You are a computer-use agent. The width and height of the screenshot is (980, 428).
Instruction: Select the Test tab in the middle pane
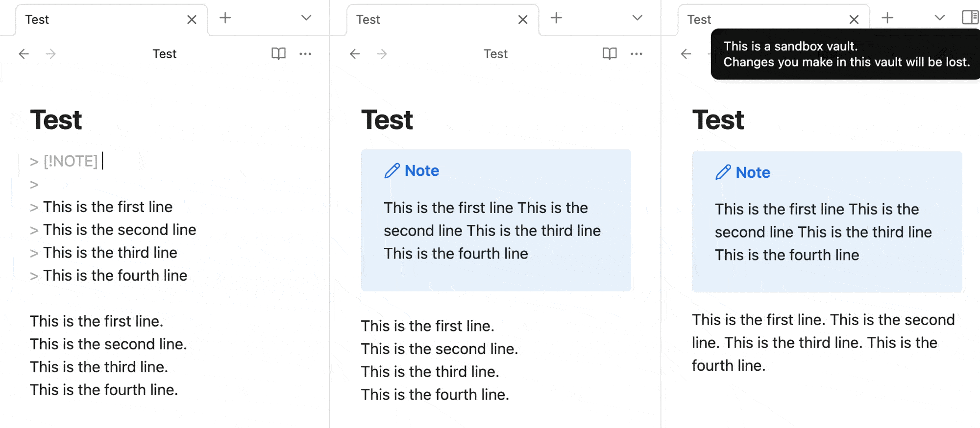(368, 20)
